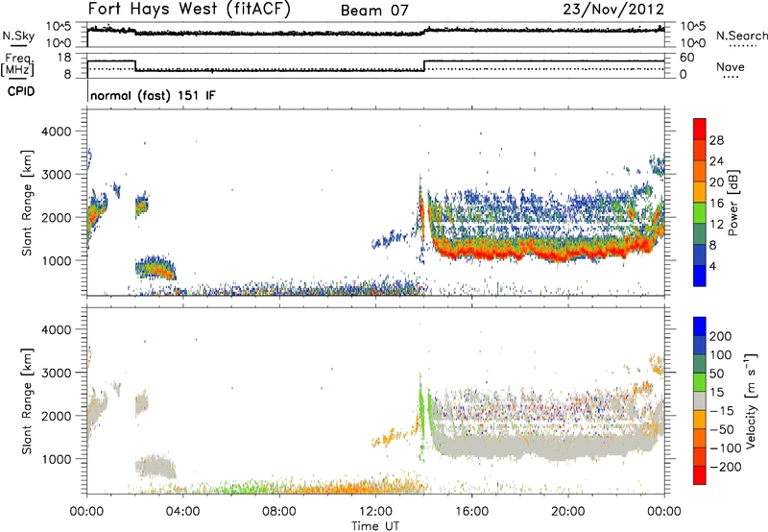
Task: Click the 'Freq. [MHz]' axis label
Action: click(17, 64)
